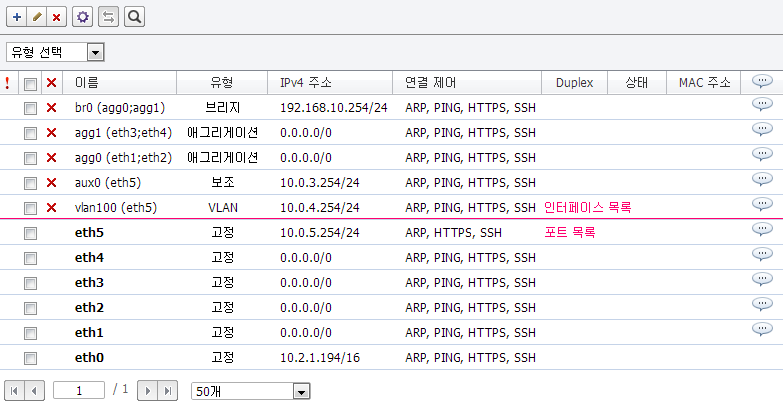The height and width of the screenshot is (404, 783).
Task: Check the box for eth0 row
Action: coord(31,358)
